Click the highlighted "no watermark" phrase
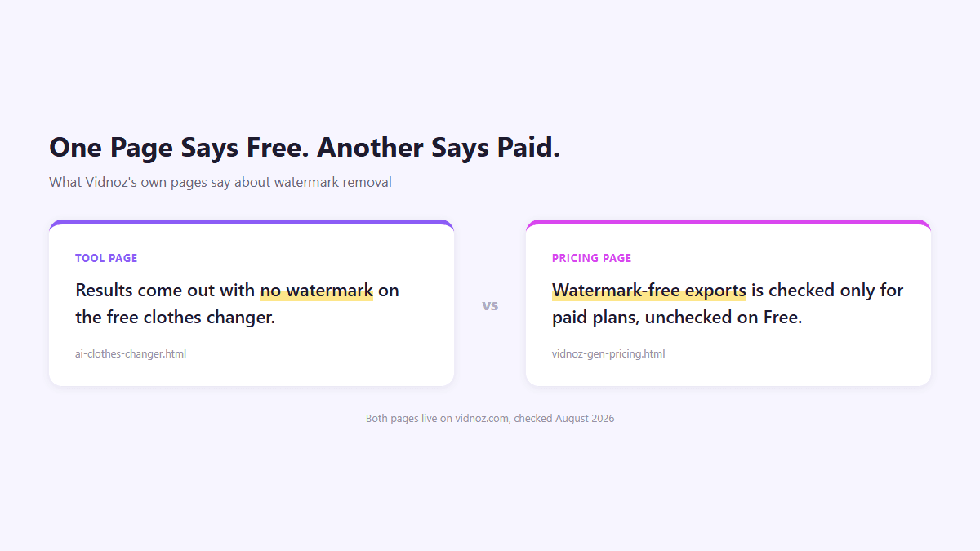This screenshot has height=551, width=980. tap(317, 291)
